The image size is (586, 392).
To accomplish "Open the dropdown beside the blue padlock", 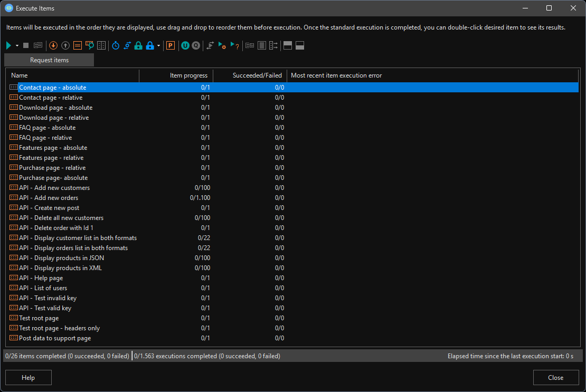I will pos(158,45).
